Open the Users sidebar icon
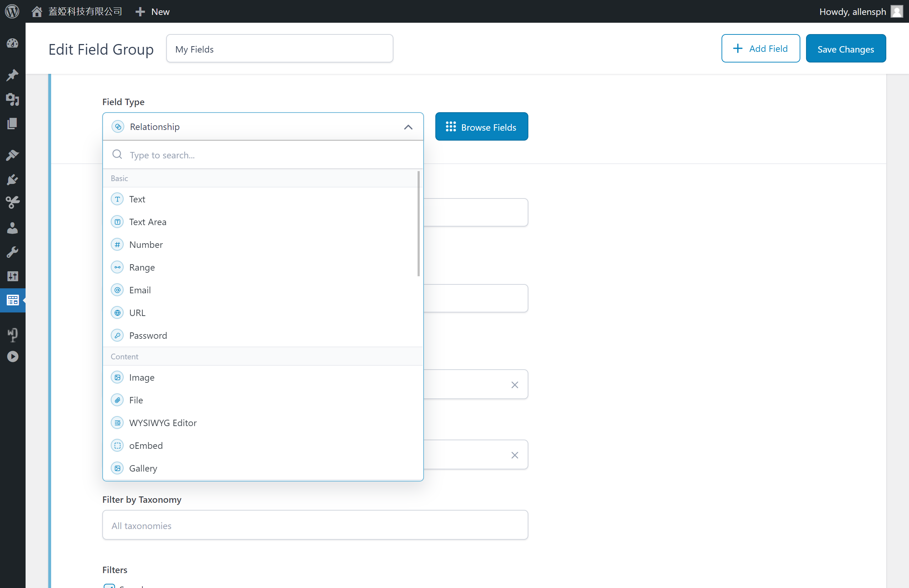 [x=12, y=228]
